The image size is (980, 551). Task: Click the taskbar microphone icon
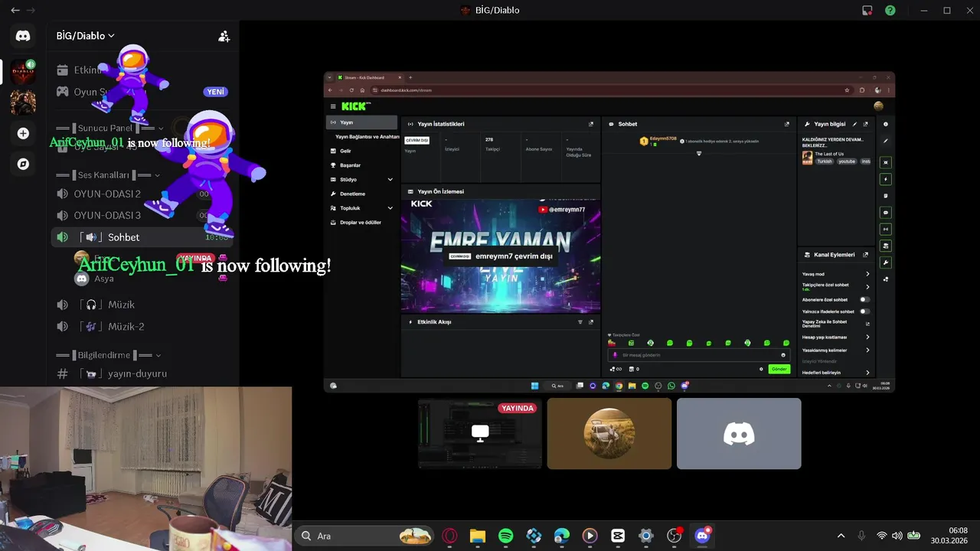pos(861,536)
